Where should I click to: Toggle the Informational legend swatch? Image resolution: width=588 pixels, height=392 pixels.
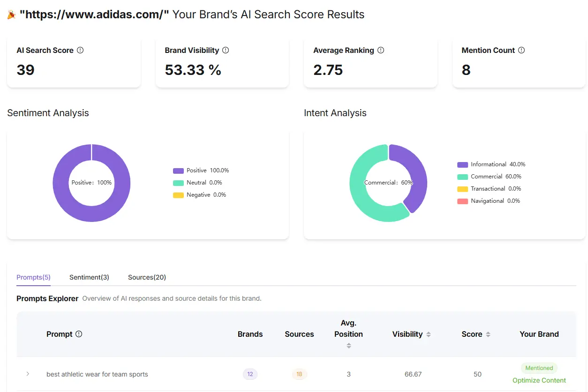463,165
